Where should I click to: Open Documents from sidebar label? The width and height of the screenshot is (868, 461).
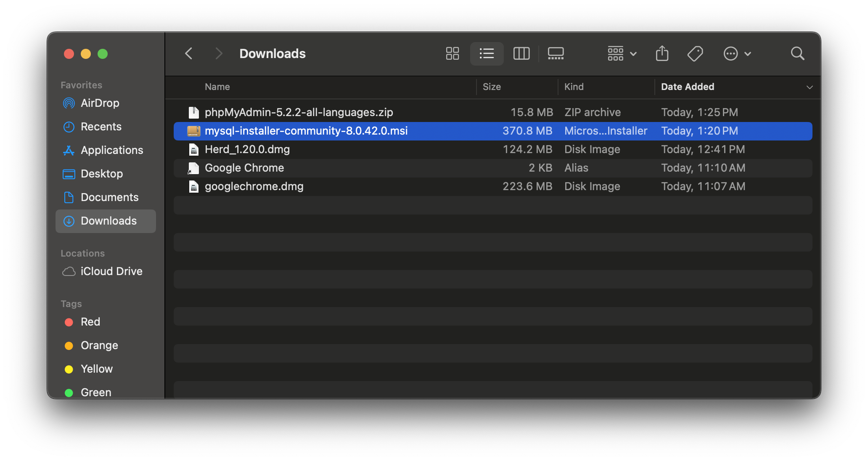[110, 197]
